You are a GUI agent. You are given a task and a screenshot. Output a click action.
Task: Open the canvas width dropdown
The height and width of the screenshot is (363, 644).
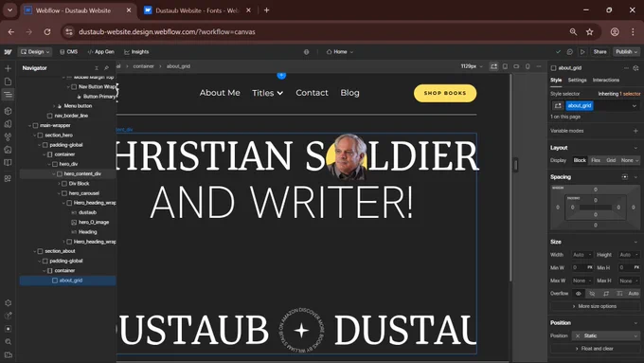(472, 66)
